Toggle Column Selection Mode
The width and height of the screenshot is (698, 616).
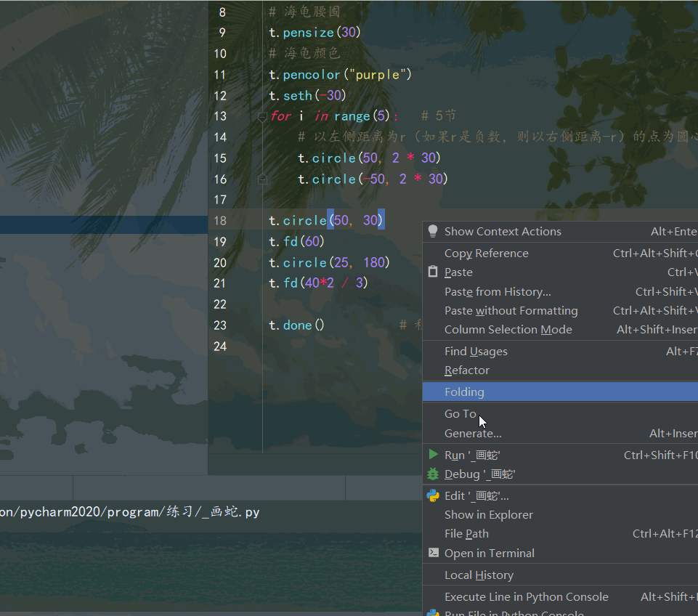pos(560,329)
